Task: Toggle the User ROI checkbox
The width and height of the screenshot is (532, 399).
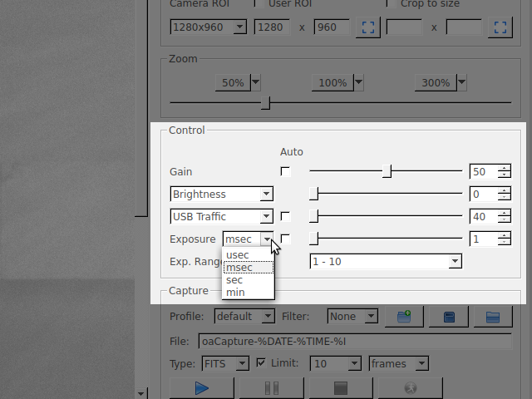Action: [x=259, y=3]
